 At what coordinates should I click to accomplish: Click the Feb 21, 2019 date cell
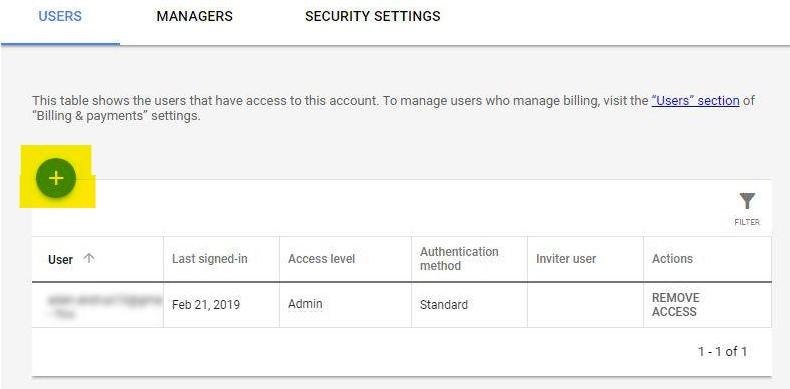pyautogui.click(x=206, y=305)
